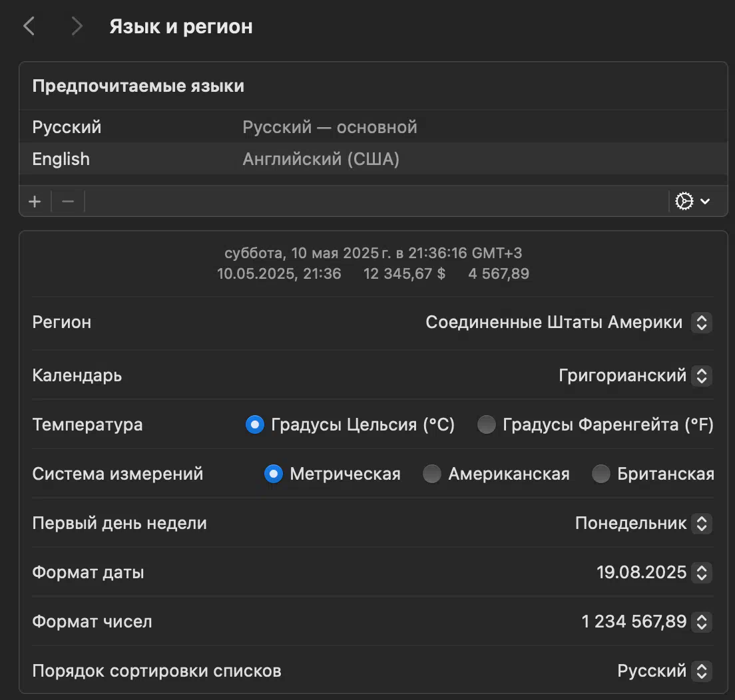Open the date format dropdown

tap(700, 572)
